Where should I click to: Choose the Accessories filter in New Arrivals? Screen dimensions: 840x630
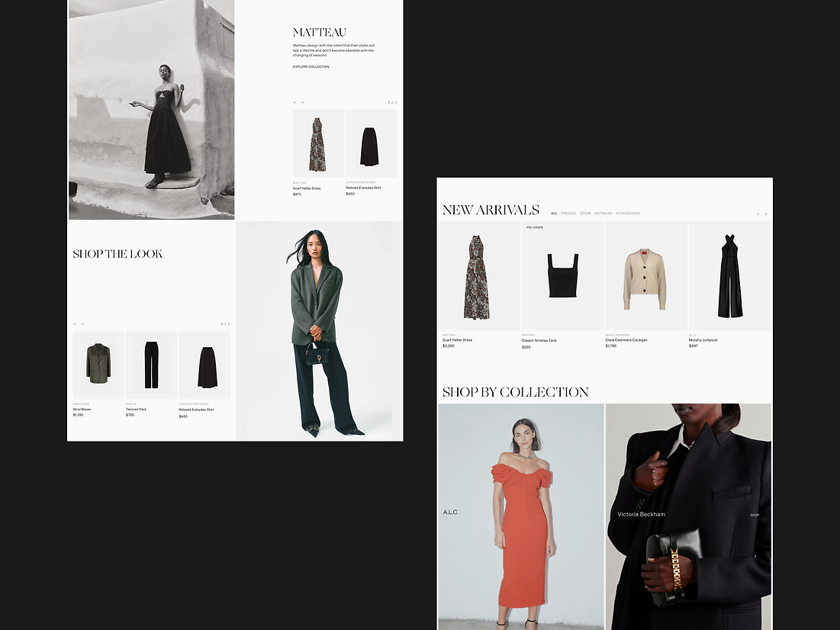pos(628,214)
